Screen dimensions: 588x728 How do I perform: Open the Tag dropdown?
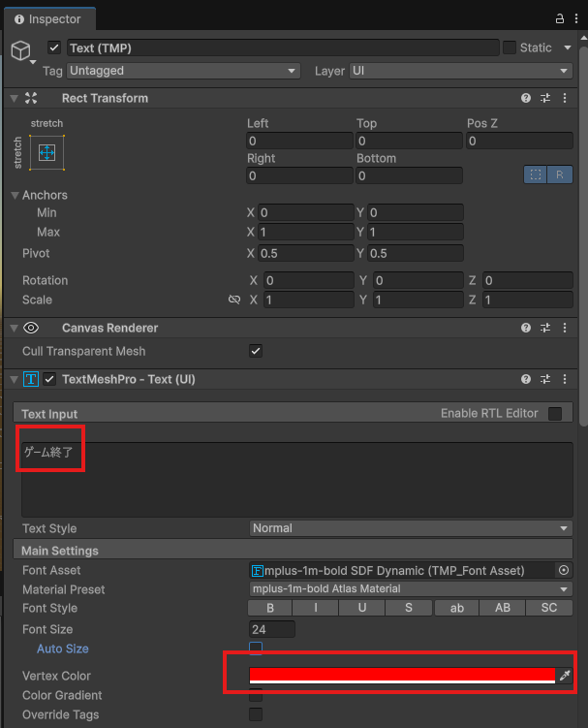tap(183, 71)
